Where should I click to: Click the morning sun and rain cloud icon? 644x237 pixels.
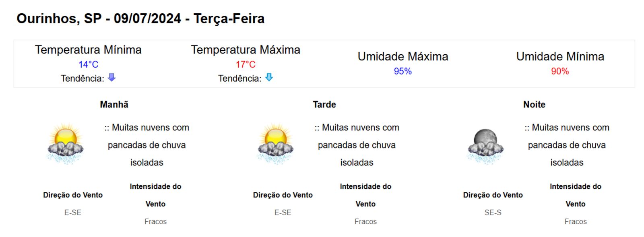point(65,144)
